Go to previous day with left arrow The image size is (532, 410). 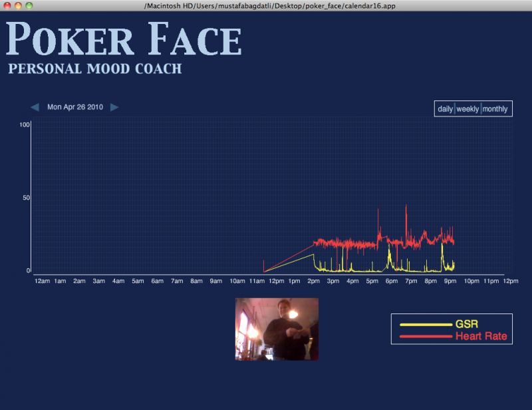(35, 107)
